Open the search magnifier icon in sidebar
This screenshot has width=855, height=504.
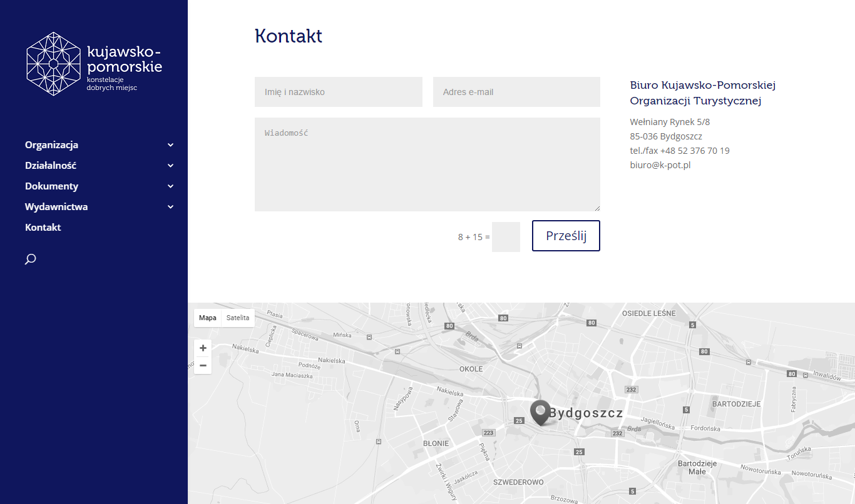tap(30, 259)
